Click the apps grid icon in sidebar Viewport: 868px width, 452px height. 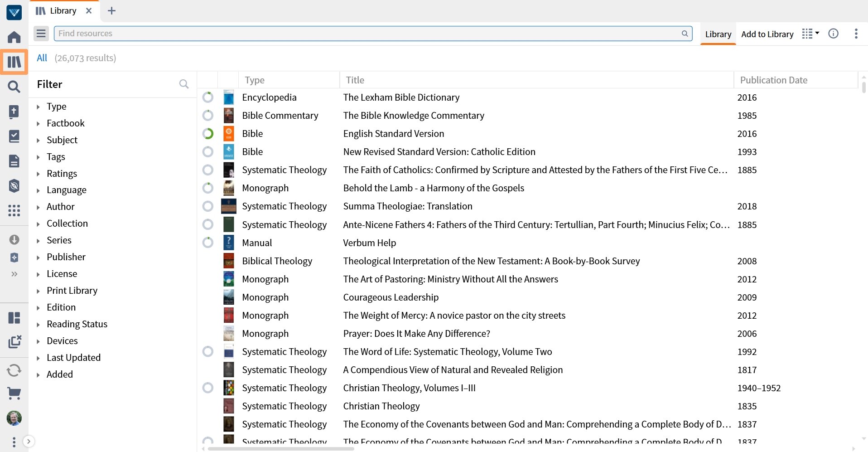click(x=14, y=210)
